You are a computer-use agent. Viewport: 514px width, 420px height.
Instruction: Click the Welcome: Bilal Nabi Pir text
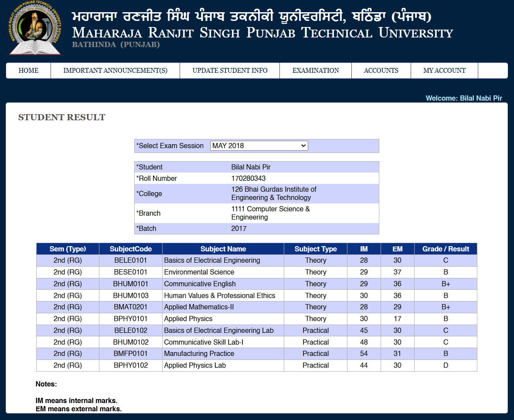[x=464, y=98]
